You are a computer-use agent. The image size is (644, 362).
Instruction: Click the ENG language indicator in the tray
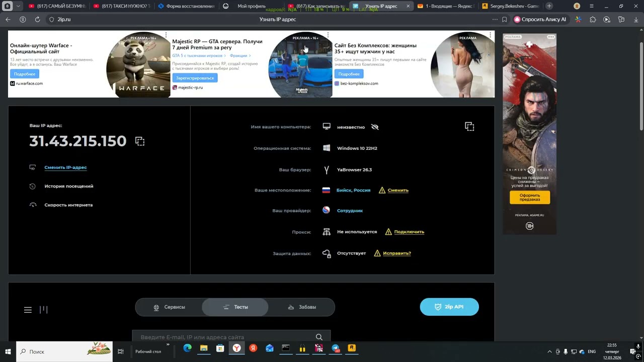click(x=592, y=351)
